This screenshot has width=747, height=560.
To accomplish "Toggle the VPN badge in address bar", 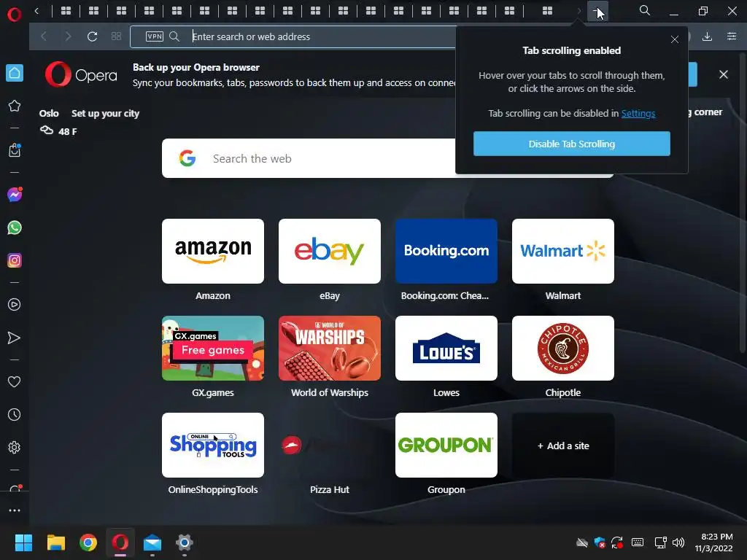I will pyautogui.click(x=155, y=36).
